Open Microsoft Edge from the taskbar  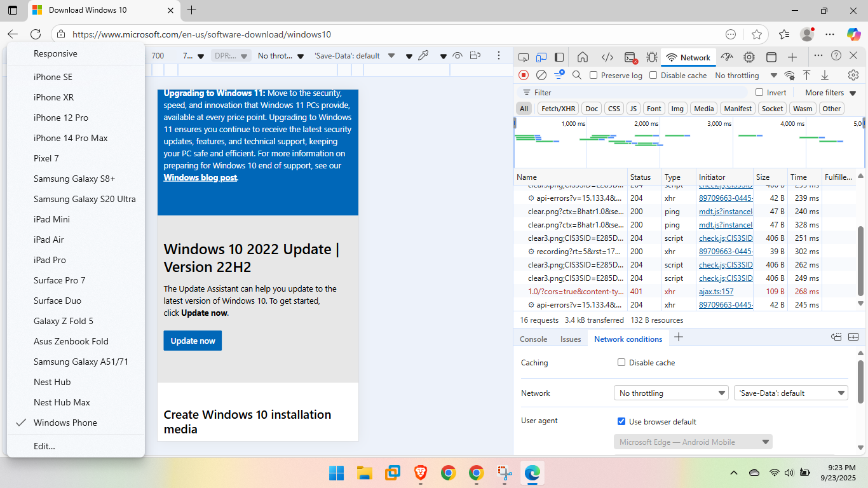531,473
